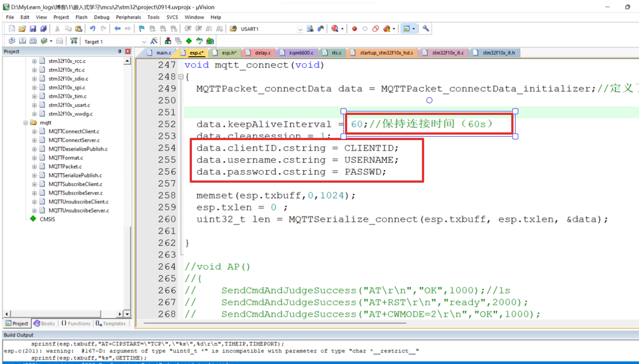Screen dimensions: 639x364
Task: Close the Project panel with red X
Action: (x=128, y=51)
